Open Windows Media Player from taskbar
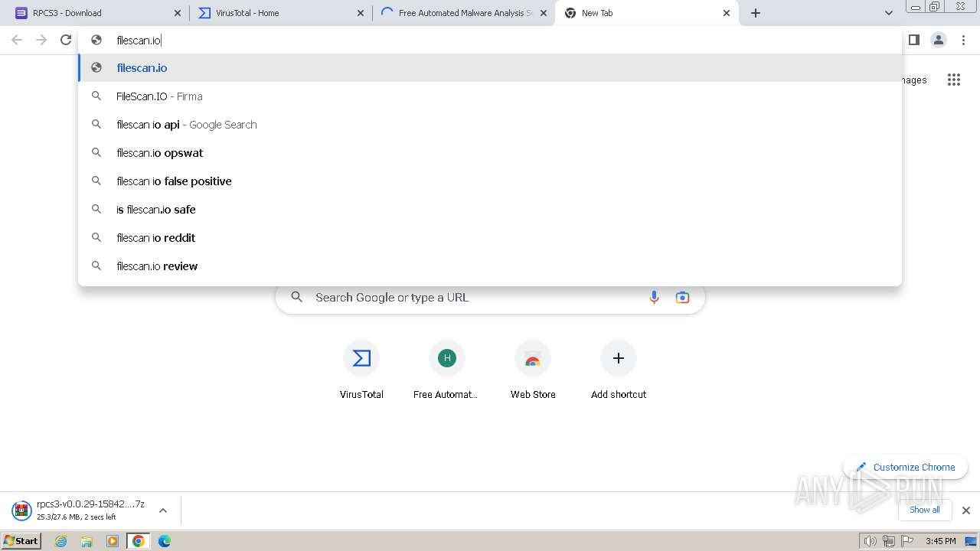This screenshot has width=980, height=551. (113, 541)
